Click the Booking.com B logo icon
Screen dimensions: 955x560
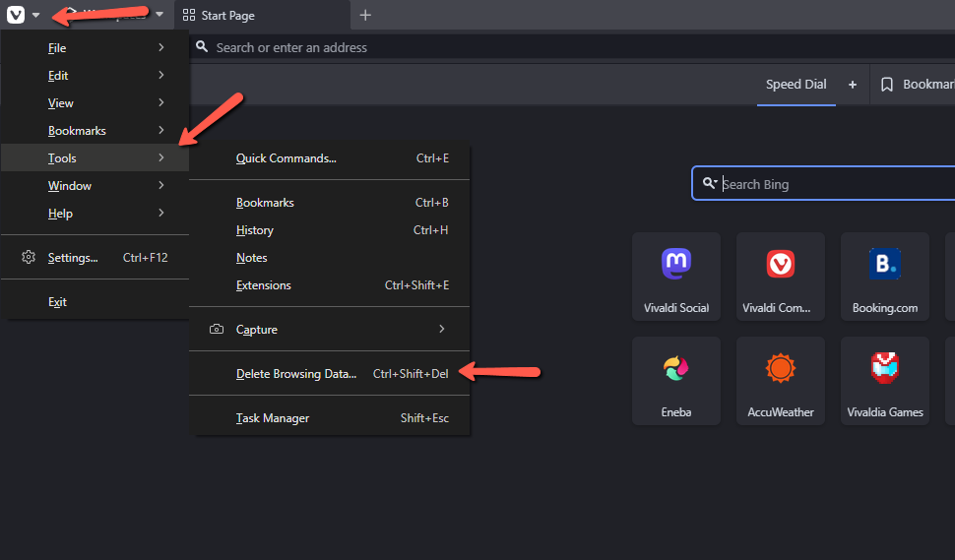[885, 264]
